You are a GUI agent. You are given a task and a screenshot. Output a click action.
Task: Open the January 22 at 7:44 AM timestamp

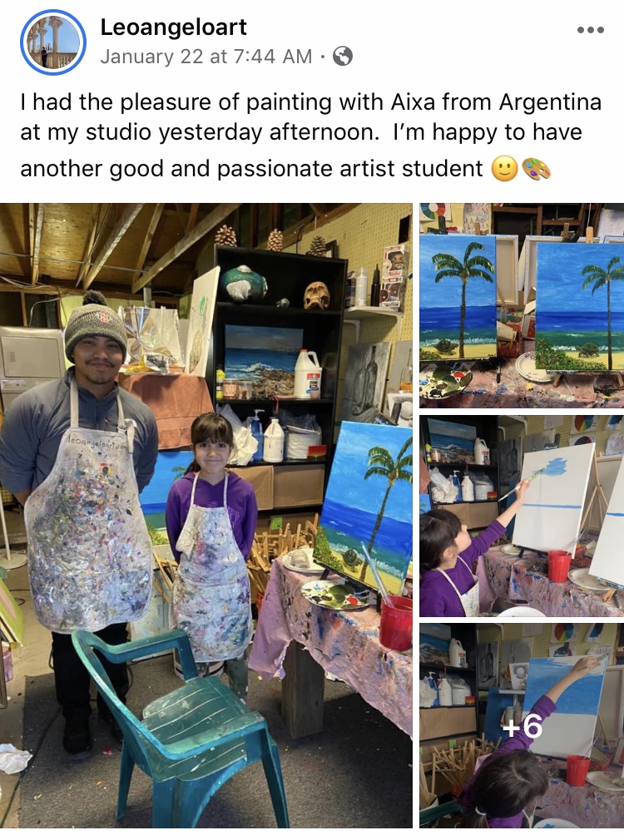click(x=206, y=56)
